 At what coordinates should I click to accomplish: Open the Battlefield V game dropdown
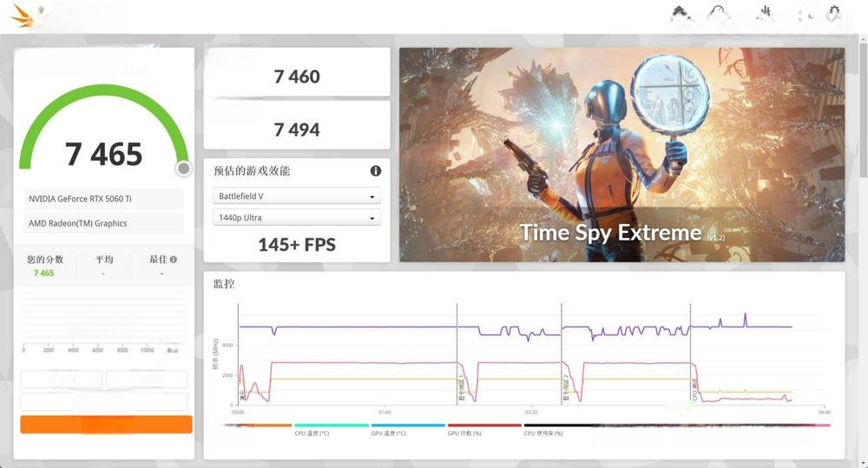click(x=297, y=196)
